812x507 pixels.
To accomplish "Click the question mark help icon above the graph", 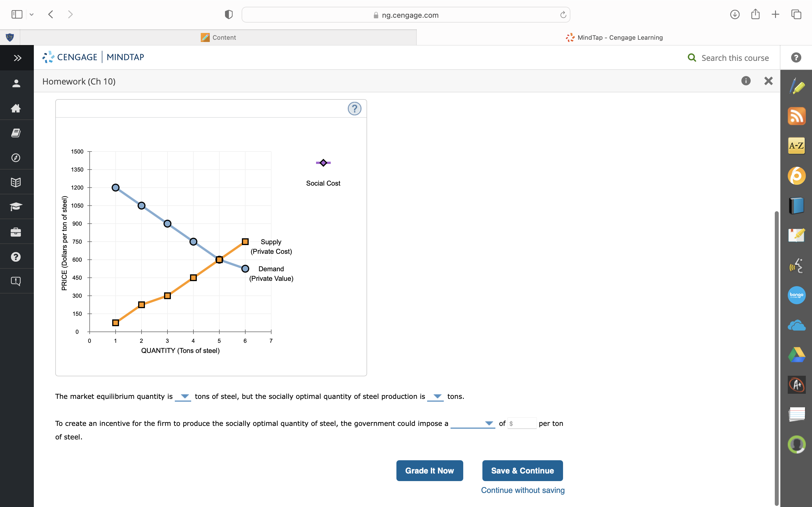I will coord(354,108).
